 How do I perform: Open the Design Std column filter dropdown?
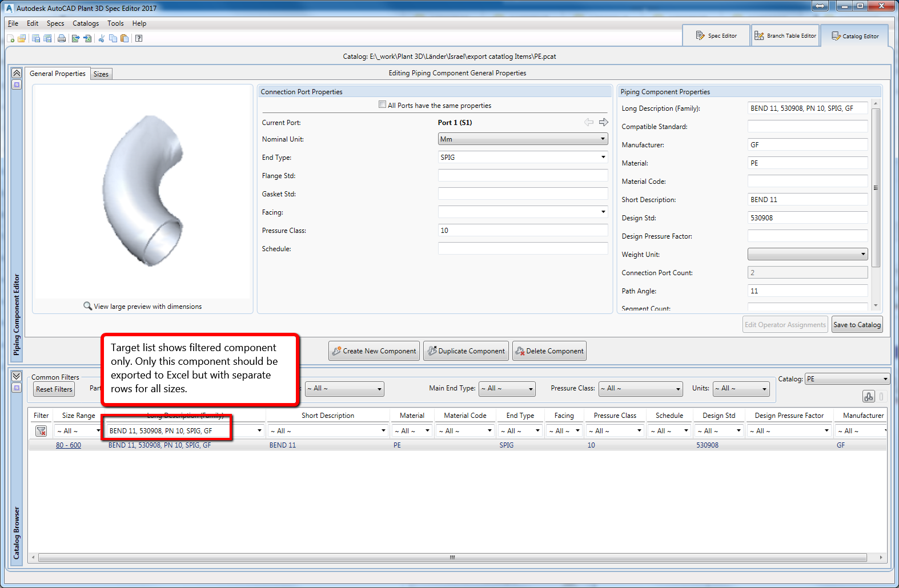[719, 431]
